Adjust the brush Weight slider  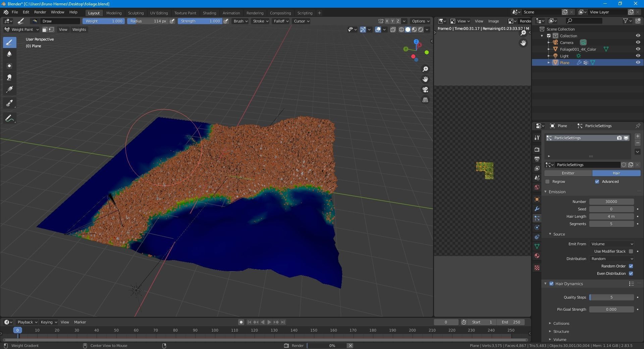(x=104, y=21)
